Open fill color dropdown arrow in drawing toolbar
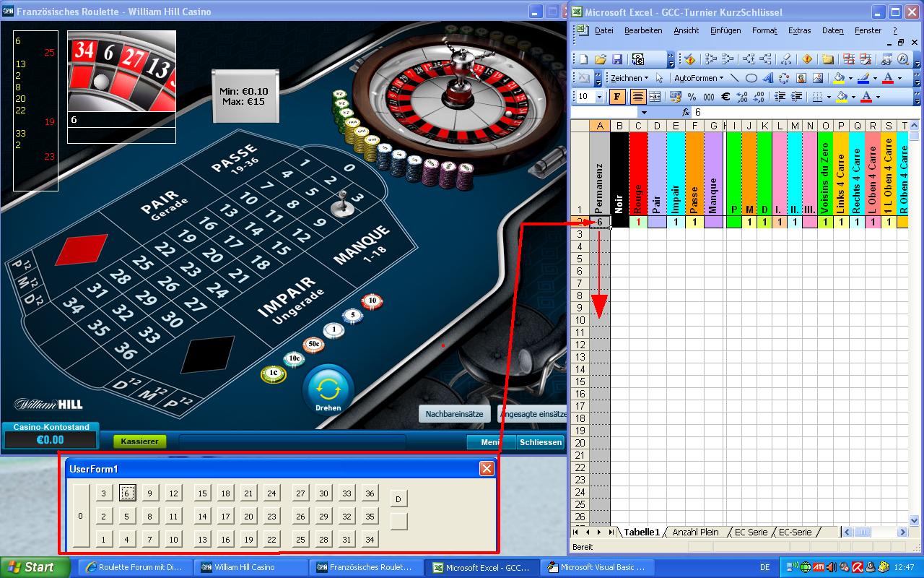 tap(850, 78)
